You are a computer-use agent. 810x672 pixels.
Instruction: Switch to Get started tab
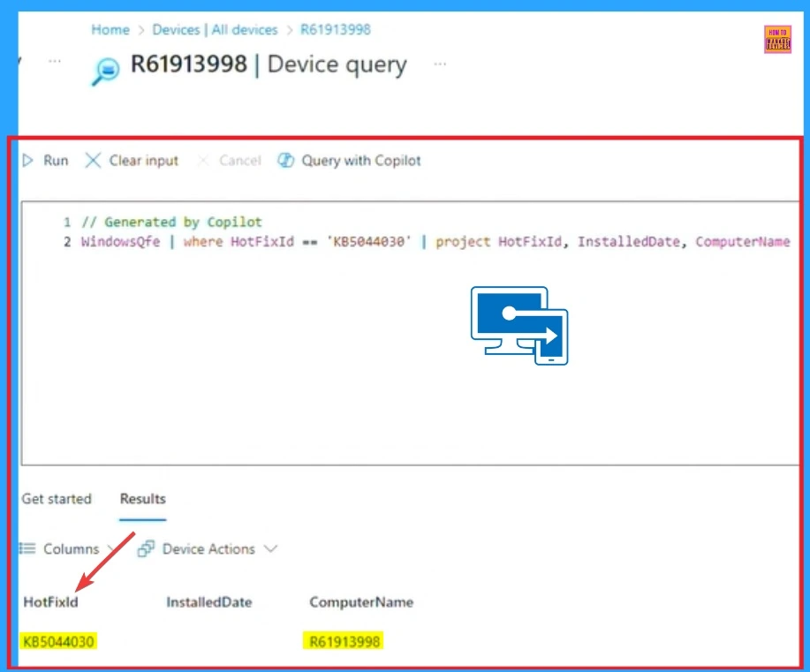(x=57, y=499)
